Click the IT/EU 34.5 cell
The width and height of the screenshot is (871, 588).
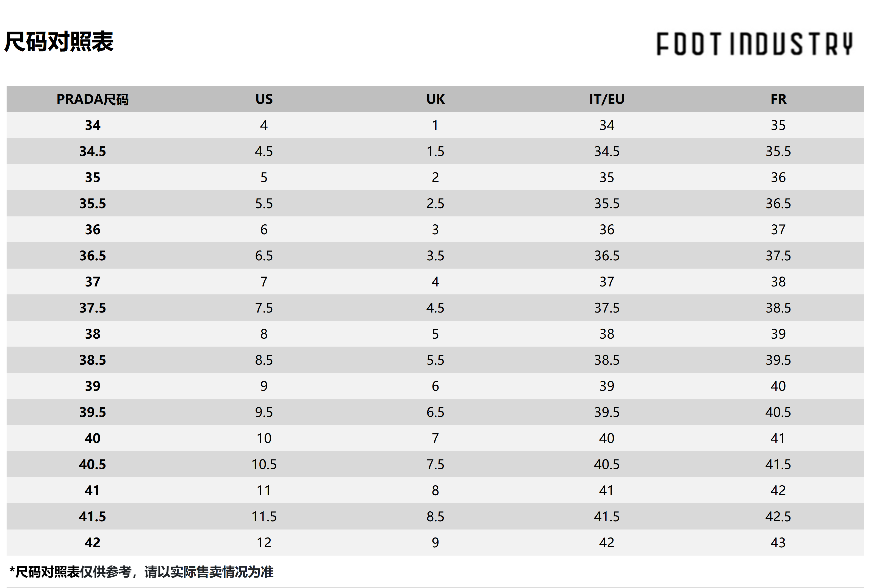click(x=607, y=151)
